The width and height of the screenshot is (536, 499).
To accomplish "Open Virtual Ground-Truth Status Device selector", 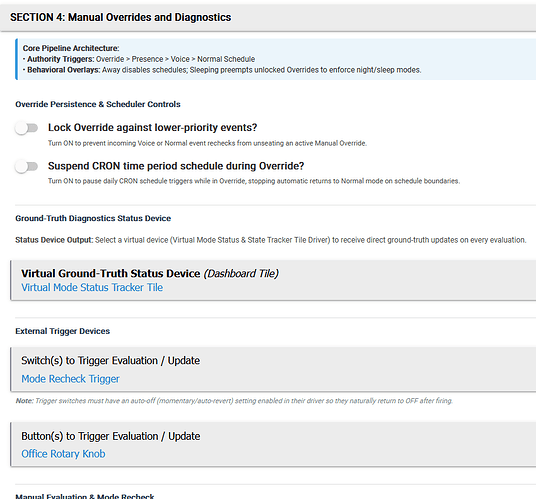I will point(273,280).
